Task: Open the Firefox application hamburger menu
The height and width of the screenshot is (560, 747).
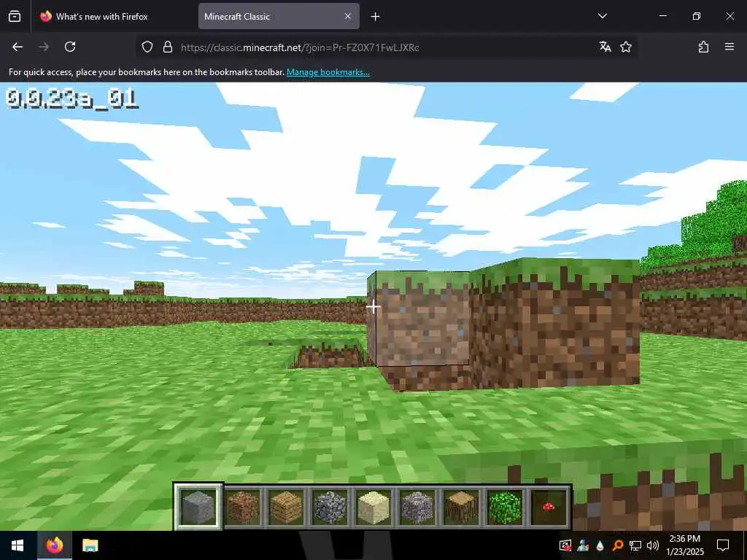Action: [729, 47]
